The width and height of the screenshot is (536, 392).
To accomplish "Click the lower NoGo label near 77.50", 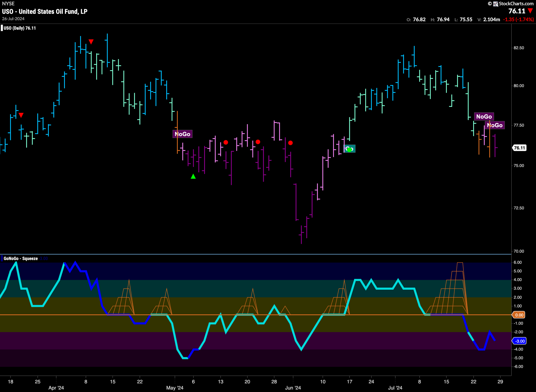I will pos(495,125).
